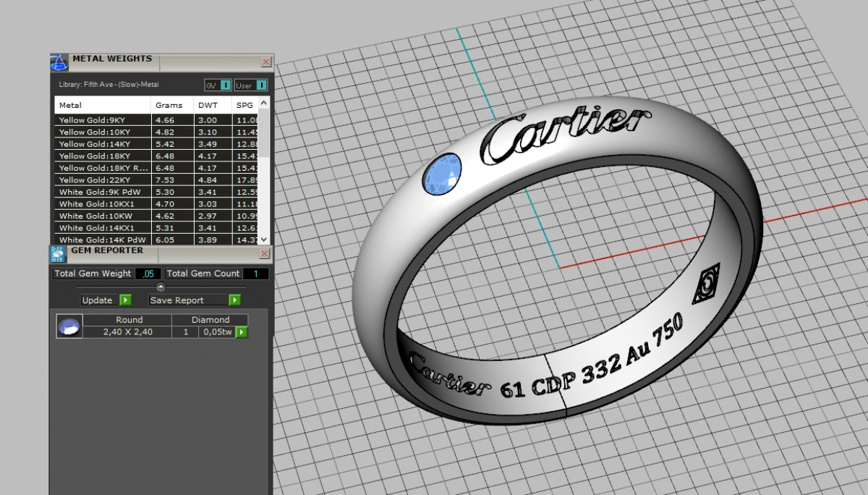Select the White Gold:10KW row
Screen dimensions: 868x495
(157, 216)
